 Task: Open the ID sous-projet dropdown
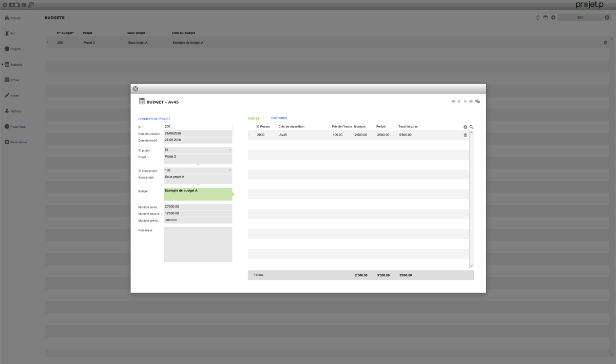(230, 170)
